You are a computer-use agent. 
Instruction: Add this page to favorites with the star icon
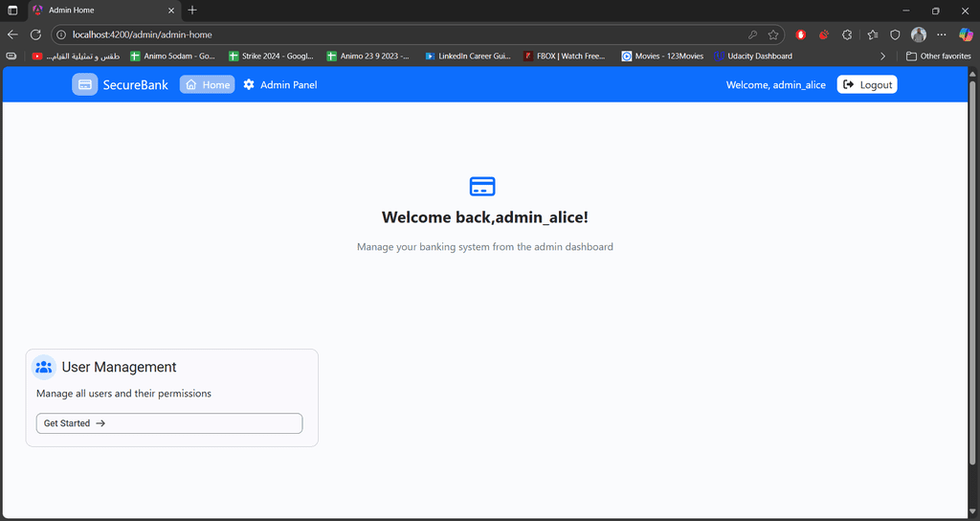click(773, 35)
